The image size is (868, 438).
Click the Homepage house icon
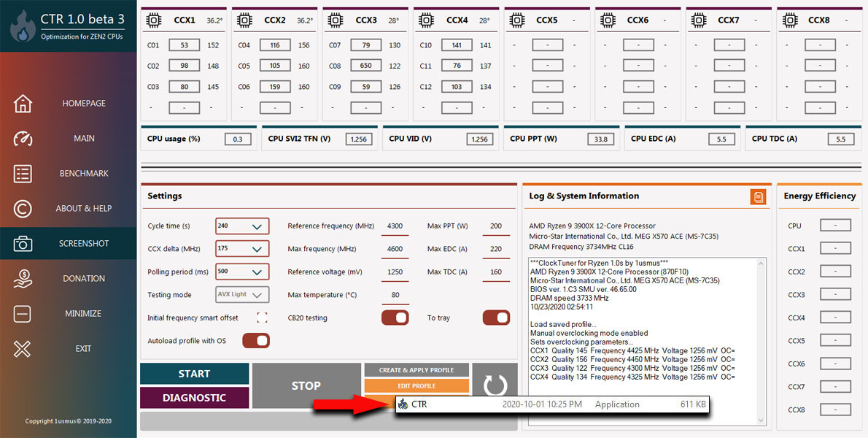pyautogui.click(x=23, y=104)
